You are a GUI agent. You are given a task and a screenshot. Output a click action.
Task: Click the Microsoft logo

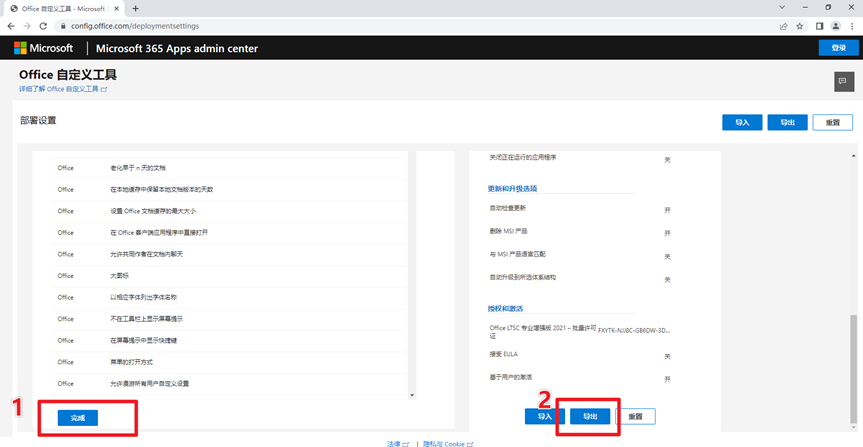click(43, 48)
